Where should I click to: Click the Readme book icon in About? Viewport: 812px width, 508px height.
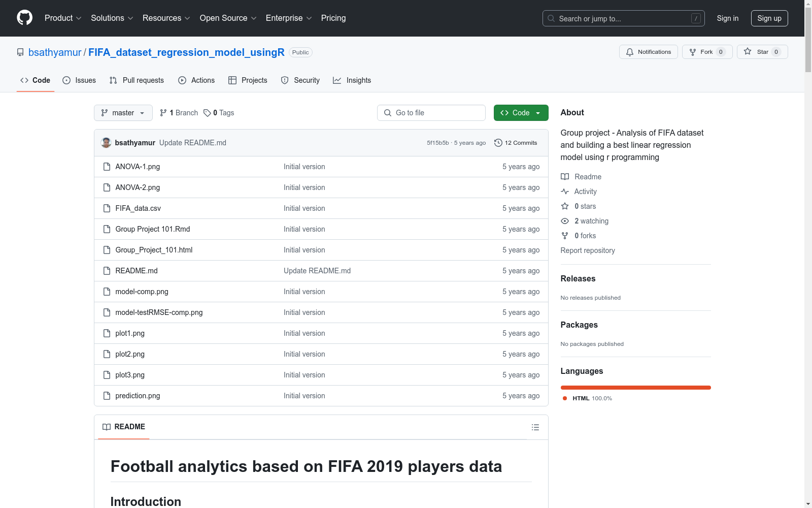tap(565, 177)
